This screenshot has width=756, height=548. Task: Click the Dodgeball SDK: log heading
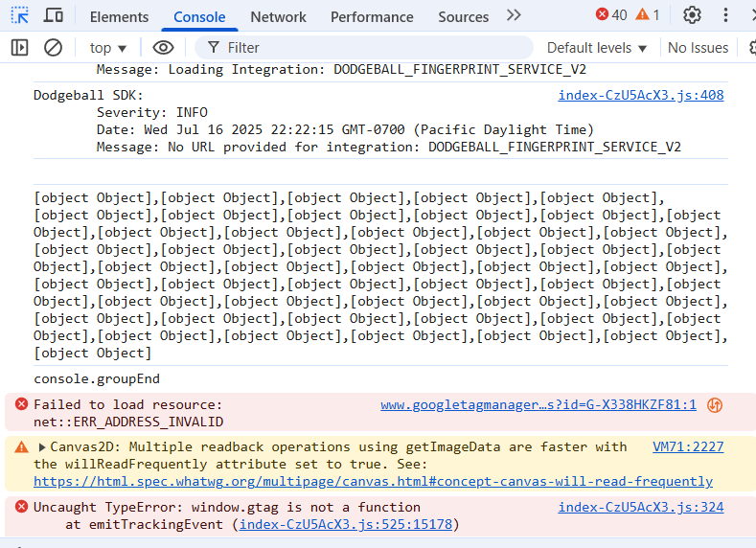coord(88,96)
